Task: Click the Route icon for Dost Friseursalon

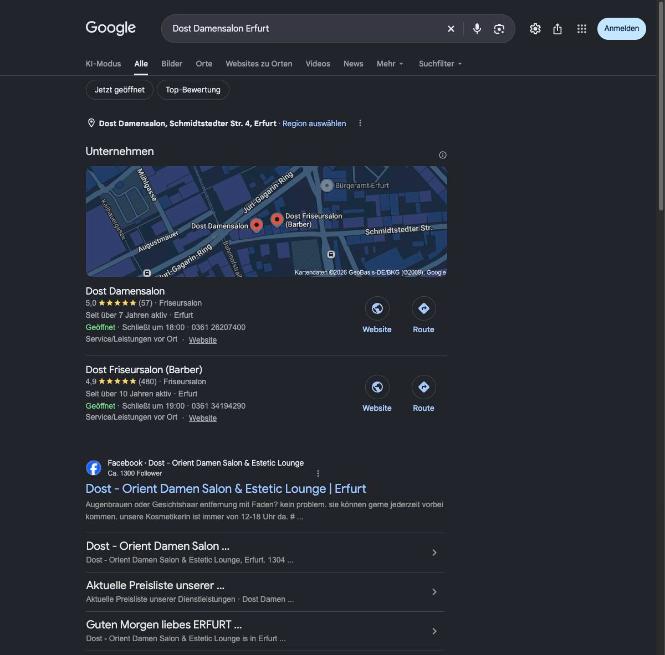Action: [x=423, y=387]
